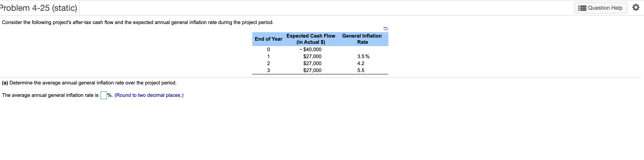The height and width of the screenshot is (160, 644).
Task: Click the Question Help button
Action: point(601,8)
